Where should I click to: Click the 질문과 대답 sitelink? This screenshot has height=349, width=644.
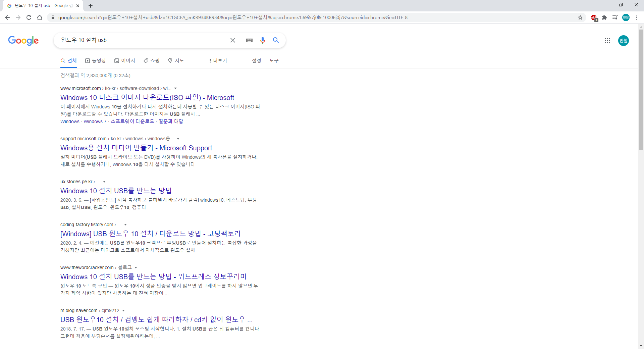pyautogui.click(x=171, y=121)
